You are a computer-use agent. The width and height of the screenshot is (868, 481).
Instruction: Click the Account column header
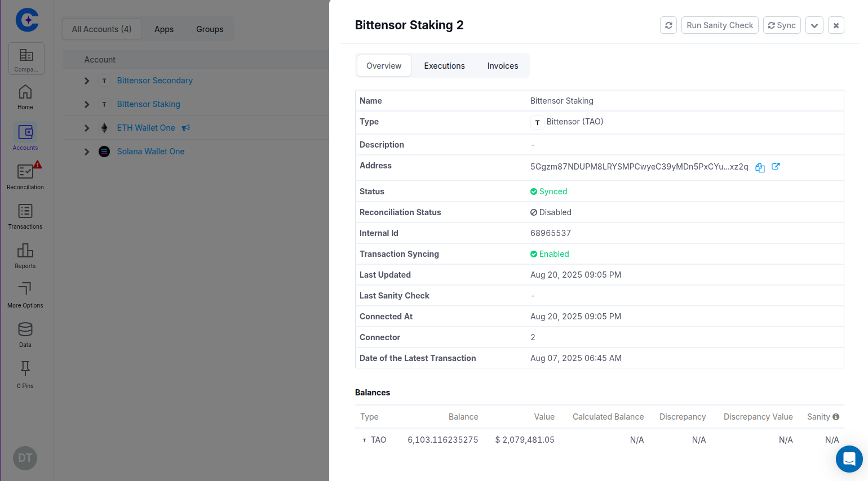100,60
